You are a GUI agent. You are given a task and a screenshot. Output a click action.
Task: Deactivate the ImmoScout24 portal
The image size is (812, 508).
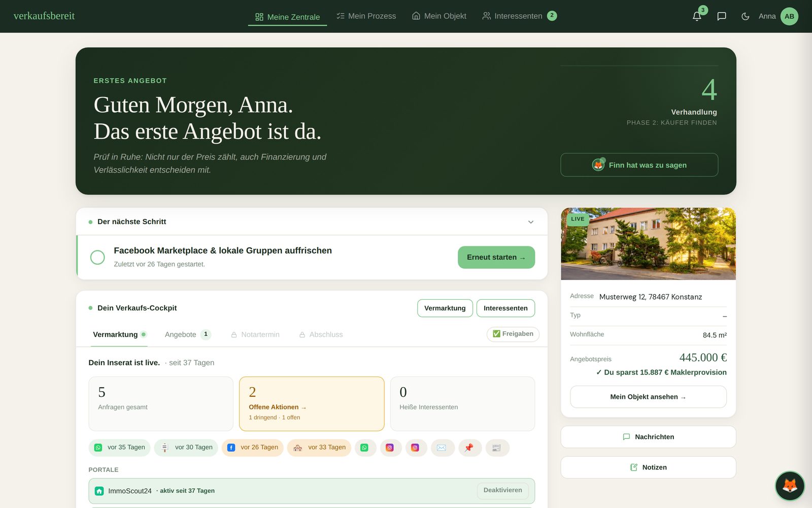[502, 490]
